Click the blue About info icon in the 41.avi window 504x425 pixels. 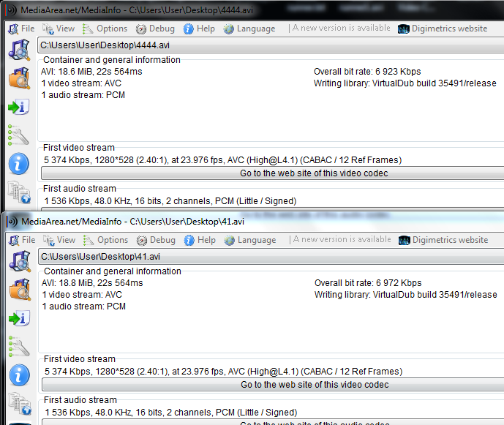coord(19,375)
